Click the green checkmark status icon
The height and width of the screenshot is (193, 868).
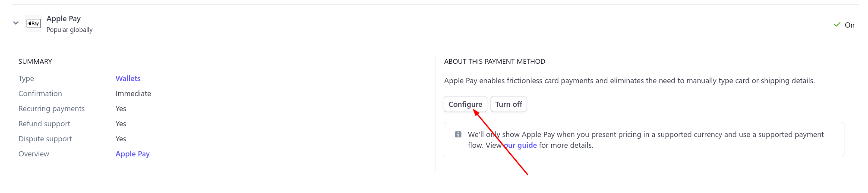[836, 25]
